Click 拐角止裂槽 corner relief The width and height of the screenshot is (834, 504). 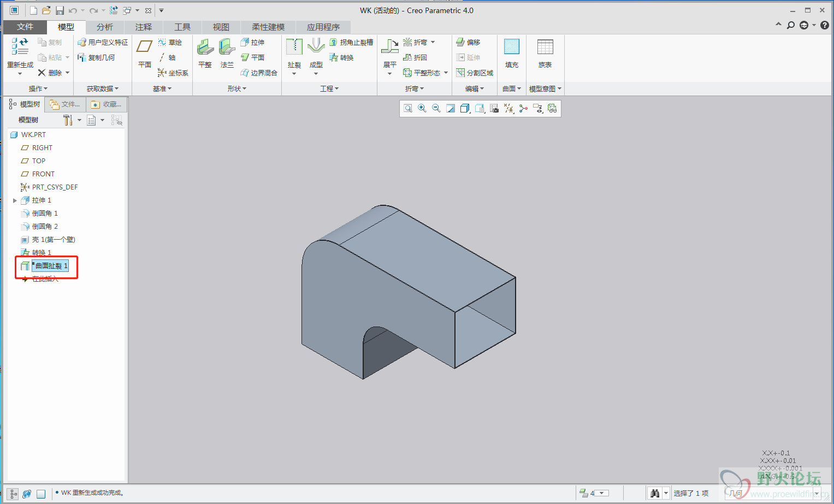(351, 42)
